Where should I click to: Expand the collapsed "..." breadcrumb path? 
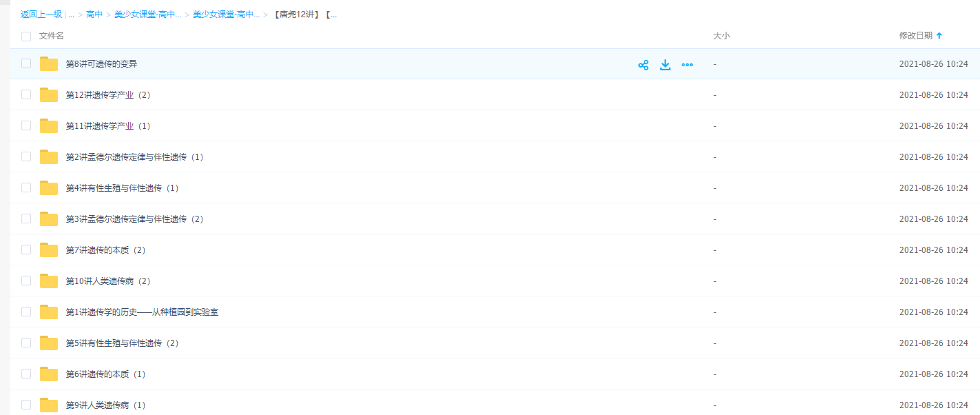[71, 14]
